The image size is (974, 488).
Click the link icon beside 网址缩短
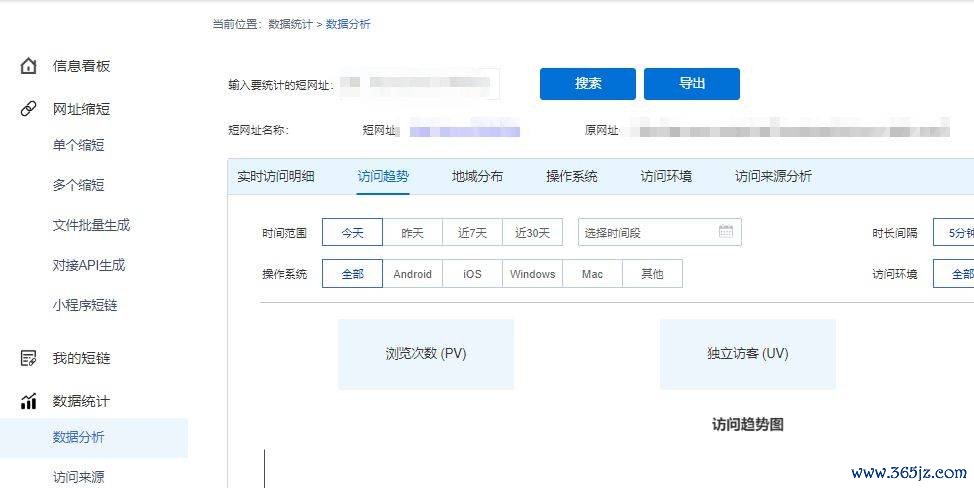(x=29, y=109)
